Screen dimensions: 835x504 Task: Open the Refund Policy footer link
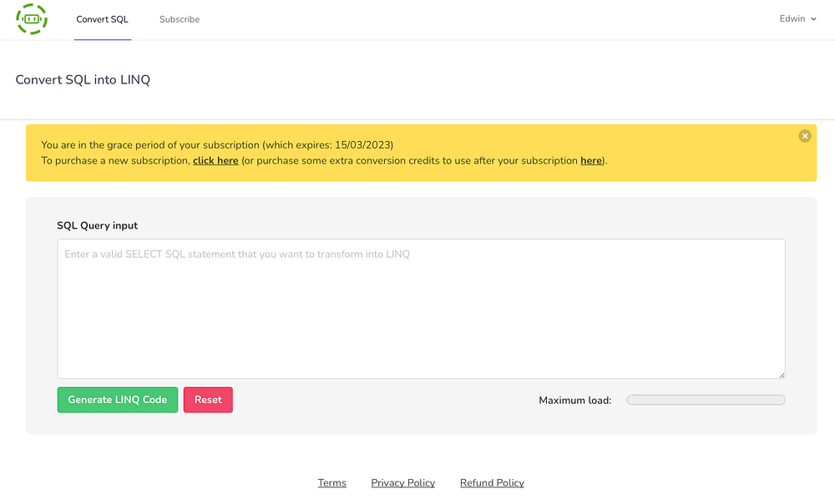[492, 483]
